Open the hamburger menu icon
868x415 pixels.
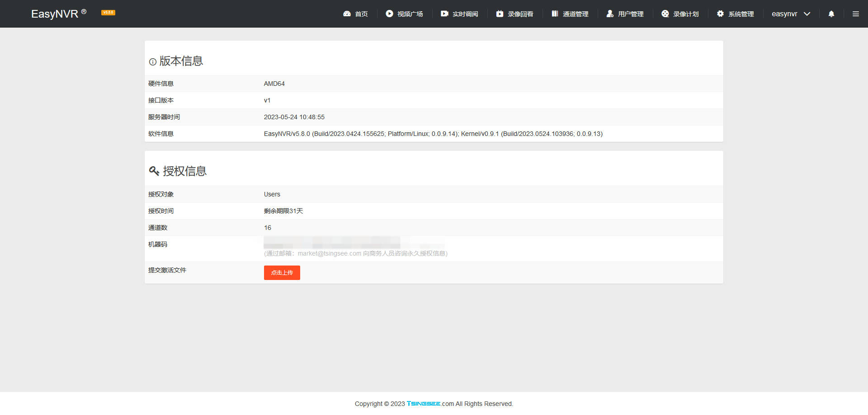point(856,14)
